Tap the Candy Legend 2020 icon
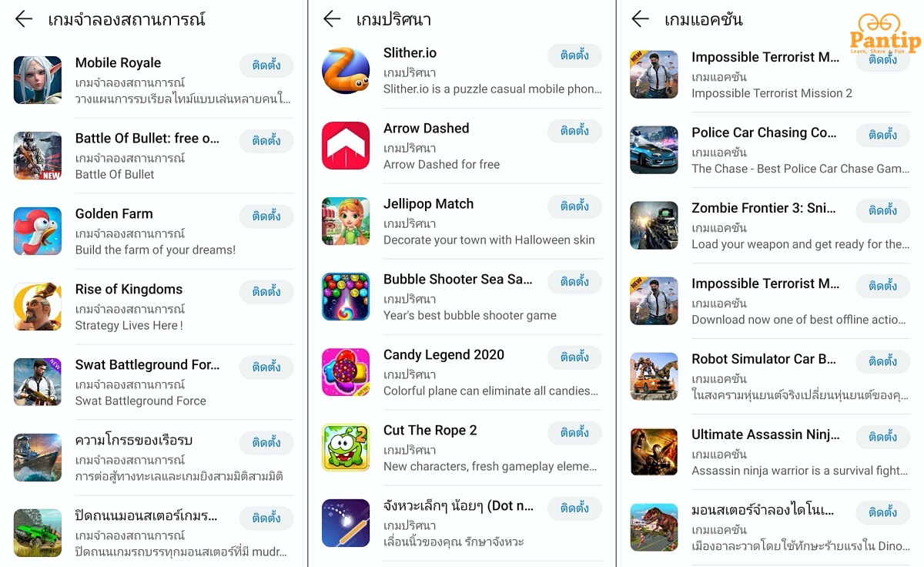 point(346,372)
